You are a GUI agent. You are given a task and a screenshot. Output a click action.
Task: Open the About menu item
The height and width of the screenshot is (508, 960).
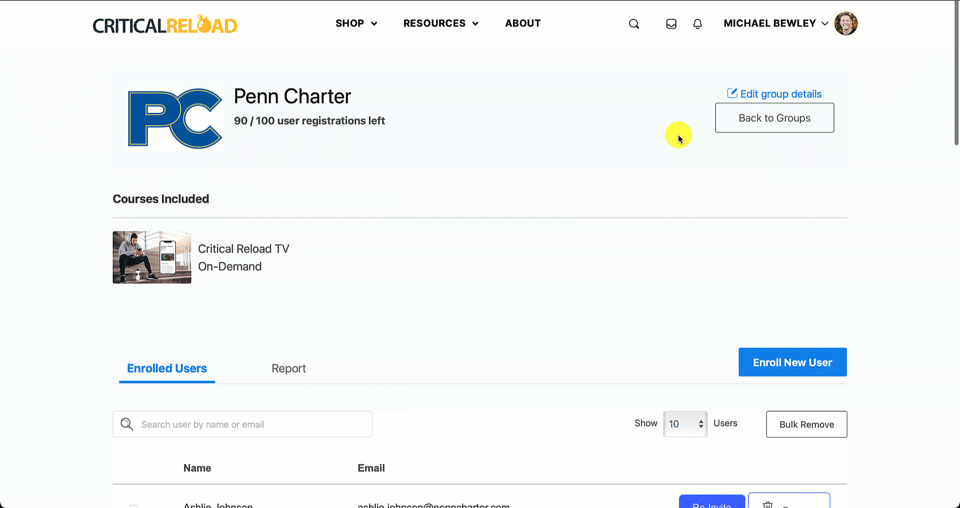pyautogui.click(x=523, y=23)
